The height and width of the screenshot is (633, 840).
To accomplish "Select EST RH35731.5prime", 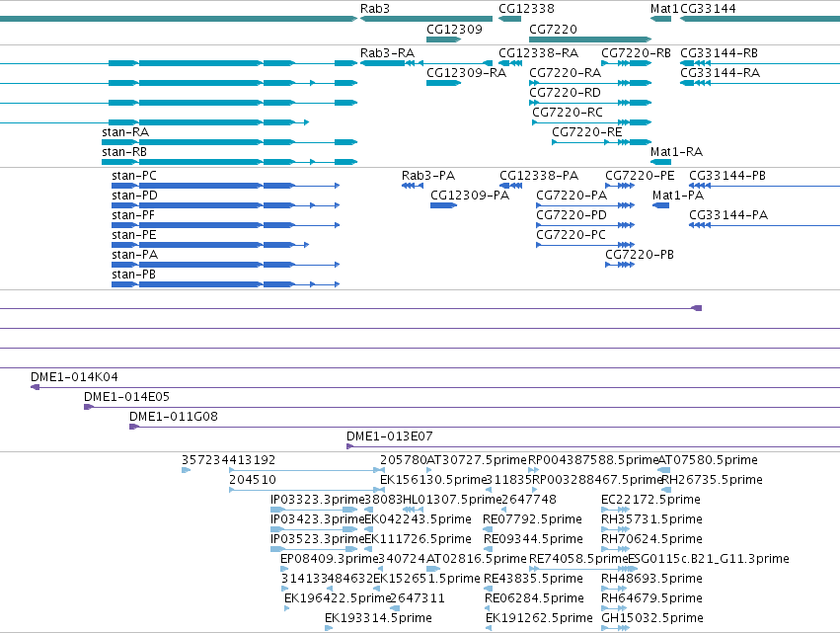I will (x=651, y=519).
